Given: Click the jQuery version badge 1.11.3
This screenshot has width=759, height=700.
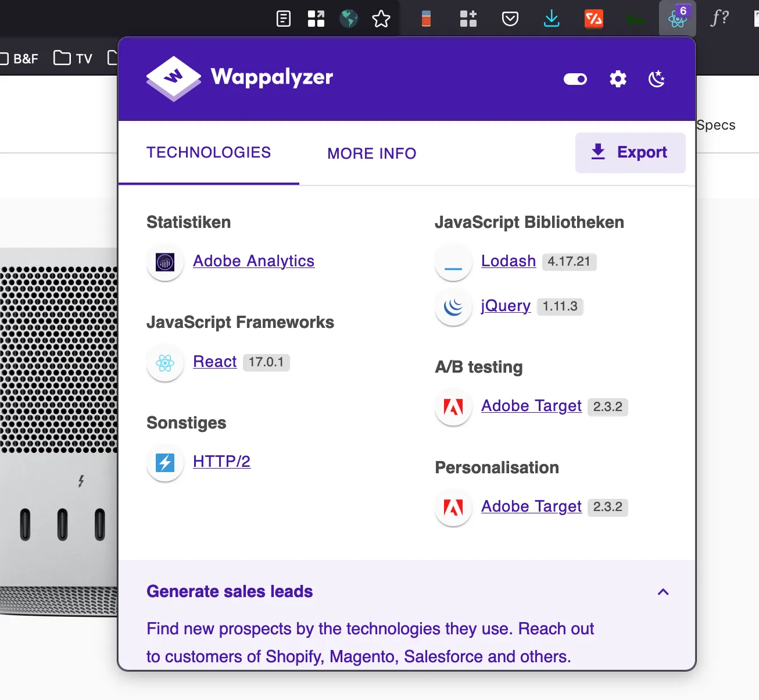Looking at the screenshot, I should coord(560,306).
